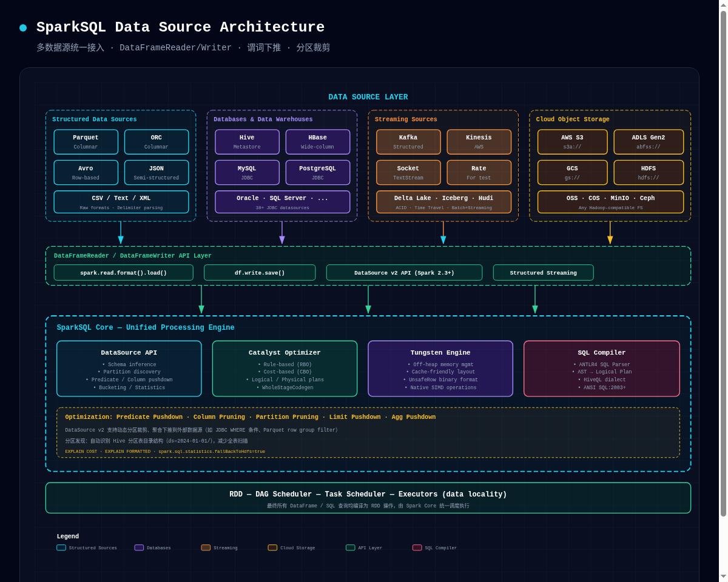Click Databases & Data Warehouses group label
Image resolution: width=728 pixels, height=582 pixels.
click(263, 119)
